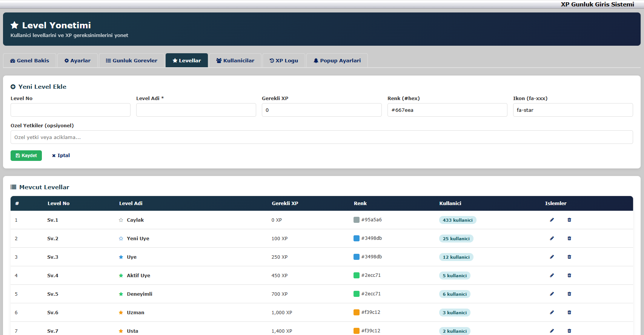Open the Genel Bakis tab
The image size is (644, 335).
pyautogui.click(x=29, y=60)
